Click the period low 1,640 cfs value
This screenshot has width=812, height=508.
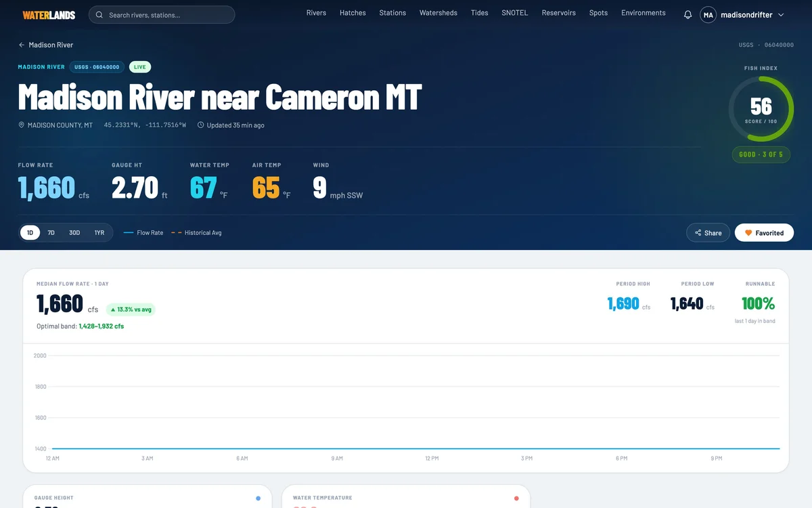click(692, 303)
